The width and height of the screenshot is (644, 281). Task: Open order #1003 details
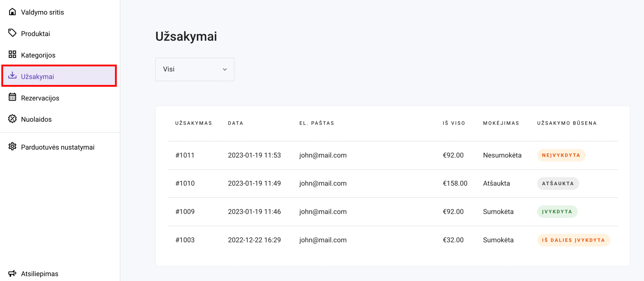point(185,240)
